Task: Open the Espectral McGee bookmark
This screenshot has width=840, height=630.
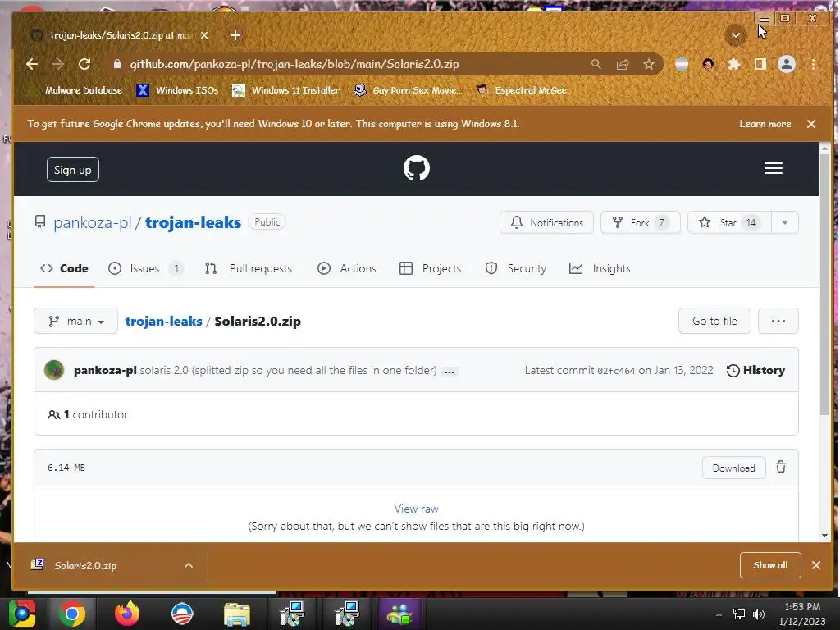Action: pos(521,90)
